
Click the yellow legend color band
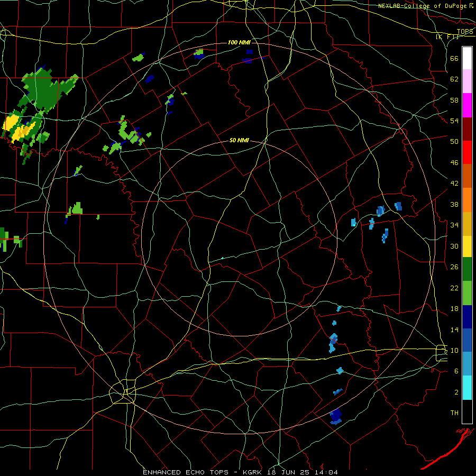(467, 246)
